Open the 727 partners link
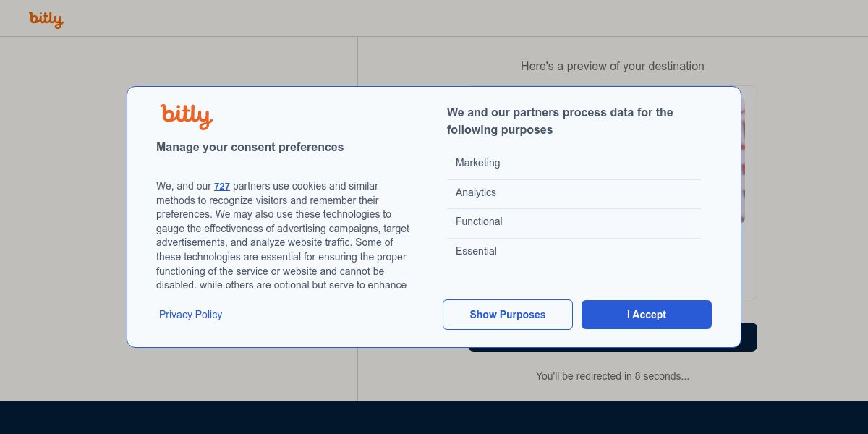This screenshot has width=868, height=434. (x=221, y=187)
